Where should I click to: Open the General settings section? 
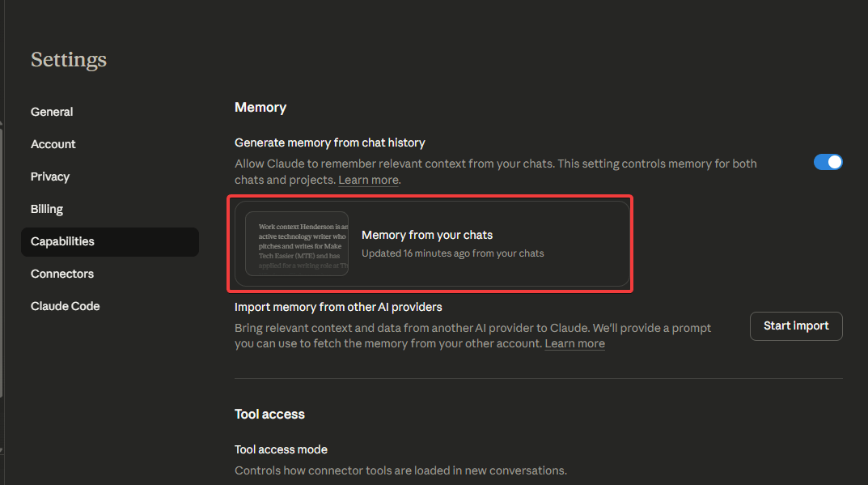pos(52,112)
